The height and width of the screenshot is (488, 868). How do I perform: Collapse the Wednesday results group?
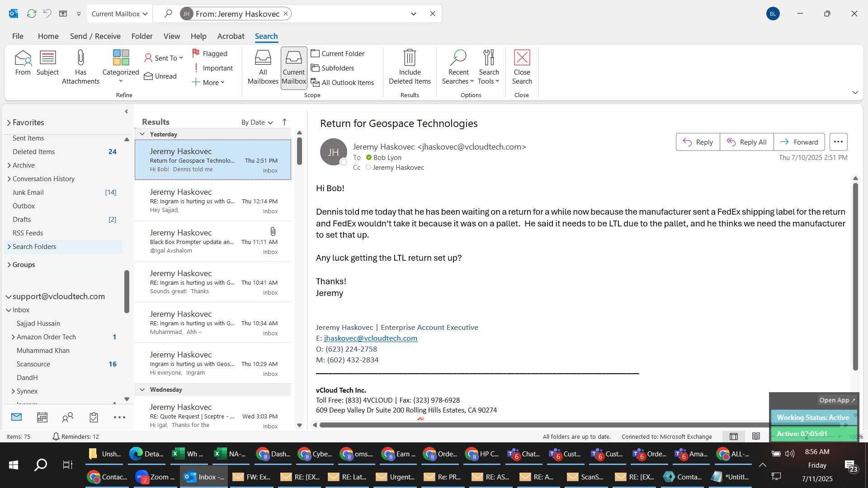[142, 389]
